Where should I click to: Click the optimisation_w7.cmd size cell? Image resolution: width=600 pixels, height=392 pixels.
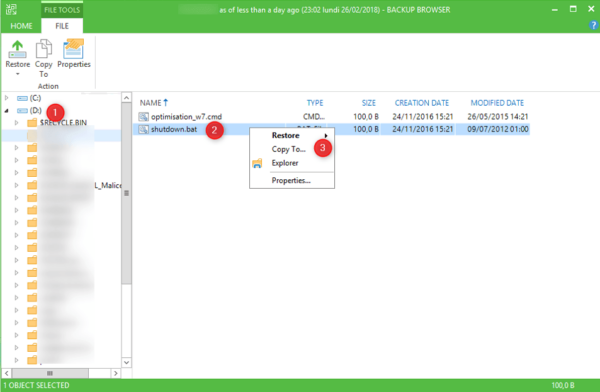tap(366, 116)
